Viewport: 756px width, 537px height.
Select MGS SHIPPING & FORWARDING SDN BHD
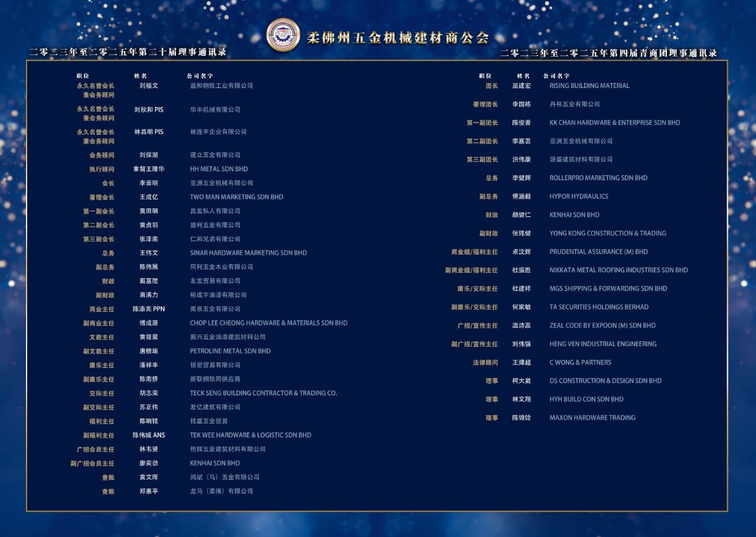tap(608, 288)
